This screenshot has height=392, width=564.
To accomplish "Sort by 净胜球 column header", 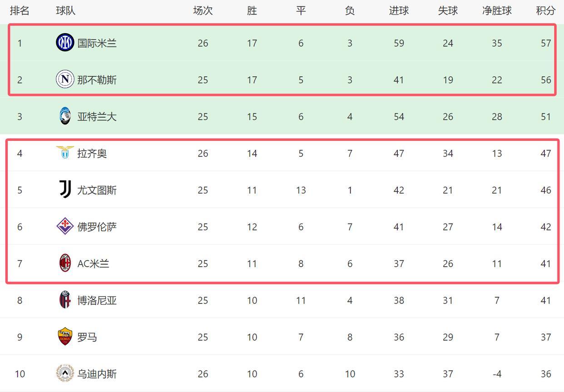I will 497,11.
